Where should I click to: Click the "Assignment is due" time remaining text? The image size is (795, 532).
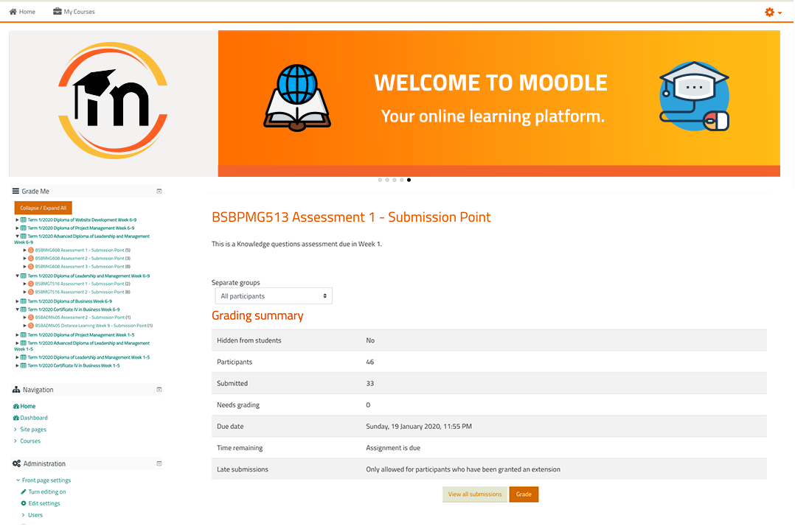click(x=393, y=448)
